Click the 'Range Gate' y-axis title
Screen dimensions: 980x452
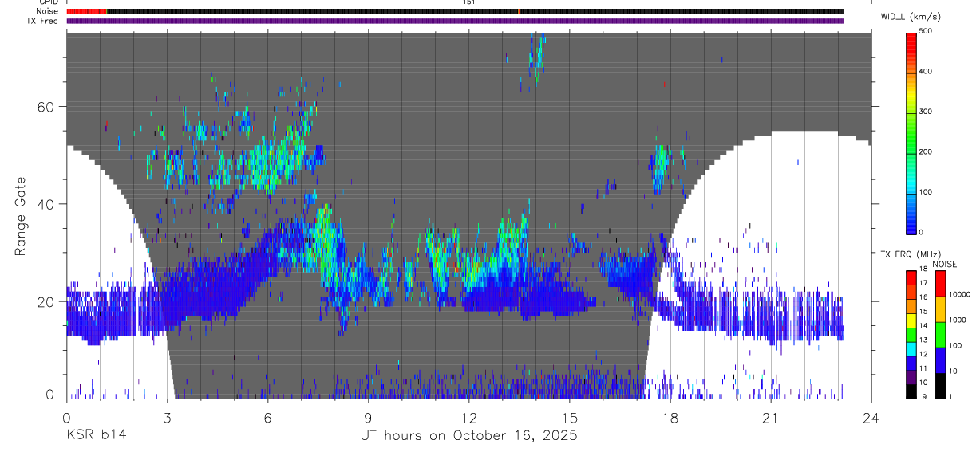(x=21, y=217)
